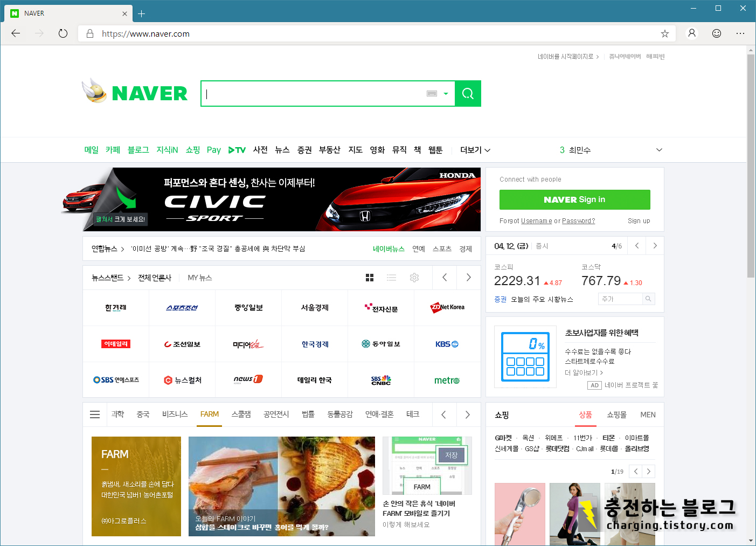
Task: Go to previous stock info card
Action: [637, 246]
